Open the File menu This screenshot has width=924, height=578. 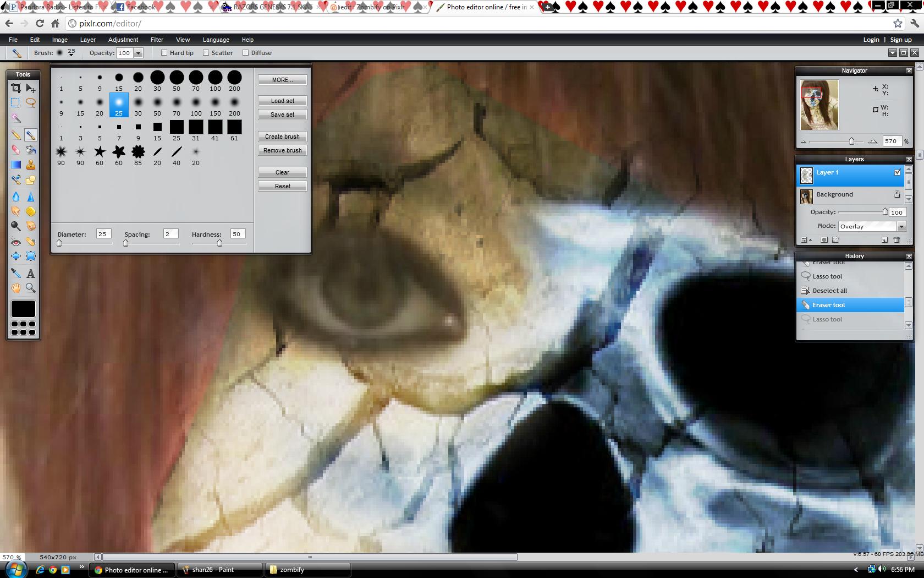click(13, 40)
